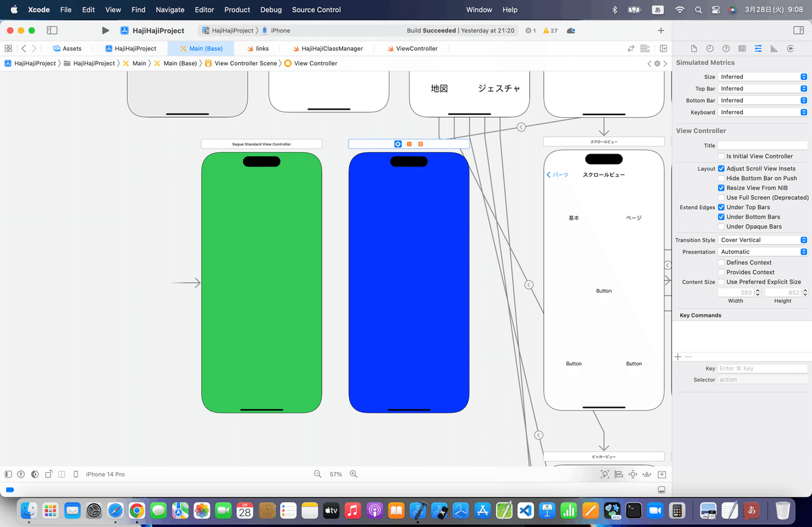Open the Library with the plus button
Viewport: 812px width, 527px height.
tap(661, 30)
